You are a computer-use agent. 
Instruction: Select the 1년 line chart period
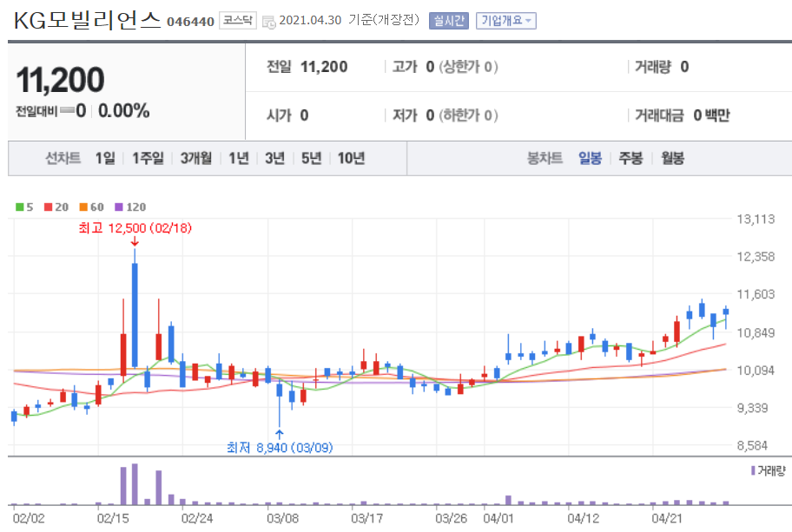click(239, 159)
